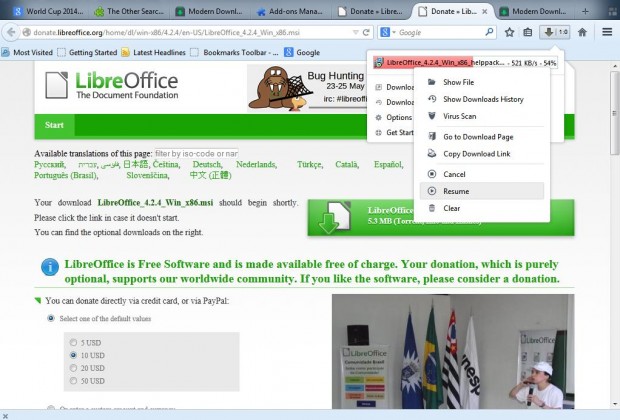Open the Google search engine selector
620x420 pixels.
tap(387, 32)
